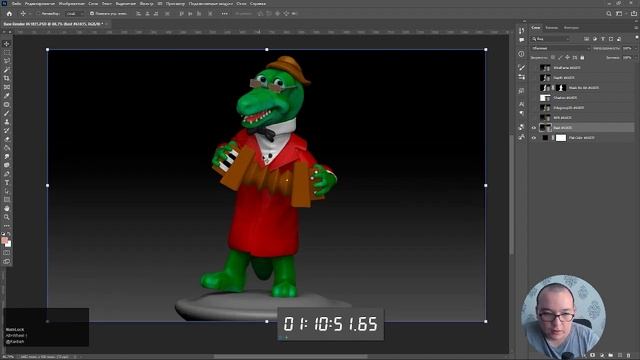Switch to the Каналы tab

551,28
